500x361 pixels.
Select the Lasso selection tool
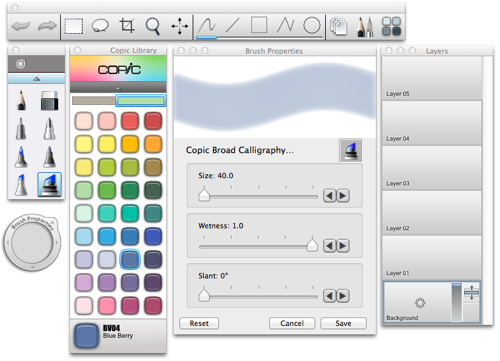(100, 26)
